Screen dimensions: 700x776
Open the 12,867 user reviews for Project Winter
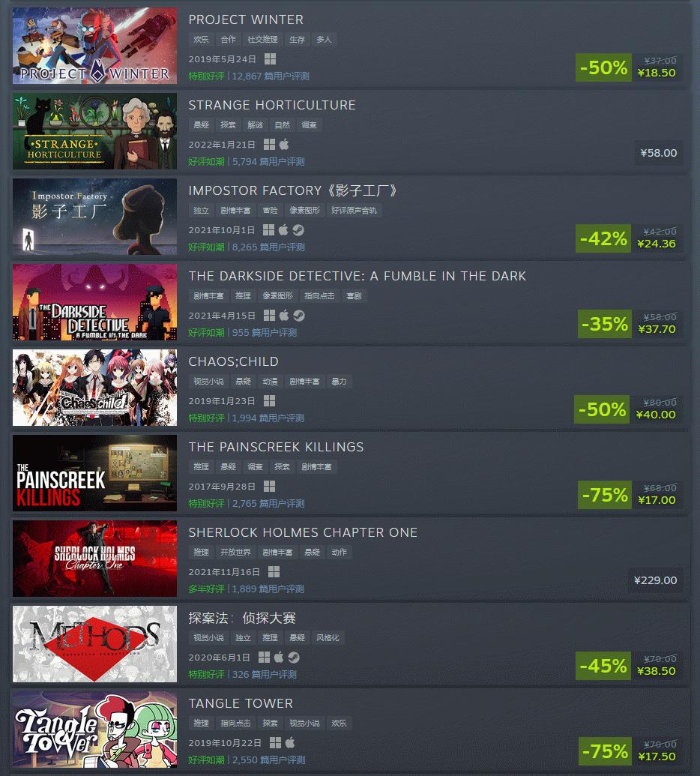coord(271,76)
